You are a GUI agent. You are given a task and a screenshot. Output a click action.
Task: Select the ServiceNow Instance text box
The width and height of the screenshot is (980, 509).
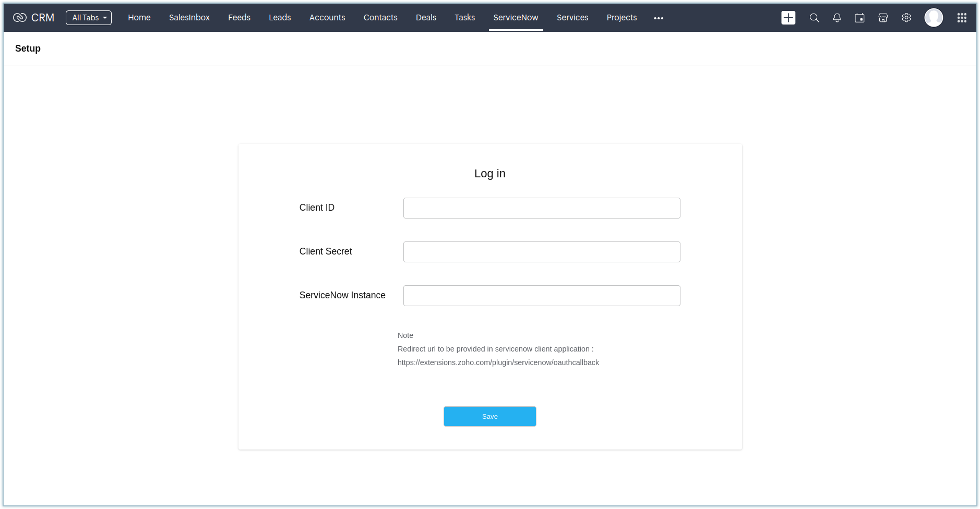[x=542, y=296]
